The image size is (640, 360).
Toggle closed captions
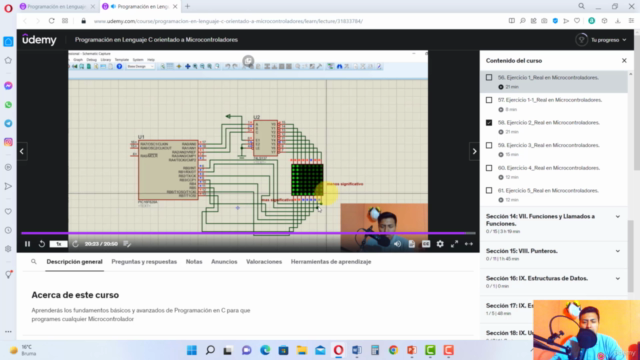(x=426, y=244)
